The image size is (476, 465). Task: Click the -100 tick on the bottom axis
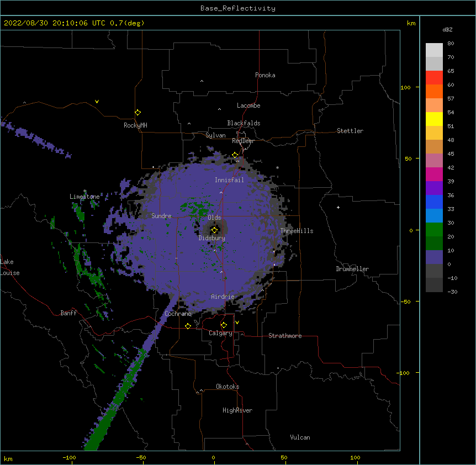pos(69,458)
